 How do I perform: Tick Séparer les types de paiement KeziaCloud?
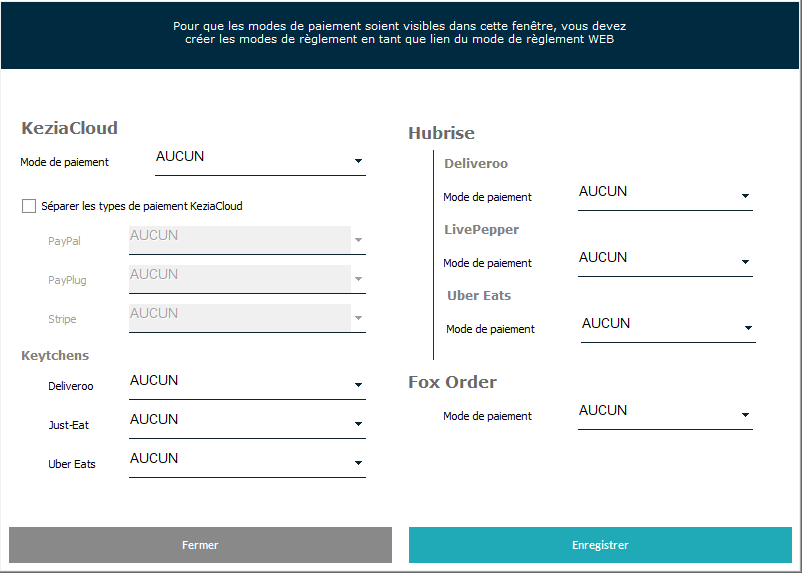tap(29, 207)
